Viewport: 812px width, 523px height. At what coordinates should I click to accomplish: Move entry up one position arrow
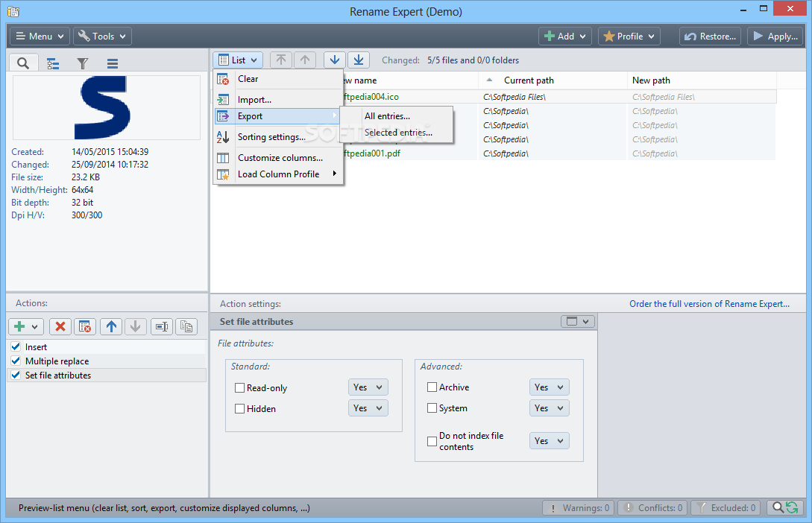coord(305,60)
